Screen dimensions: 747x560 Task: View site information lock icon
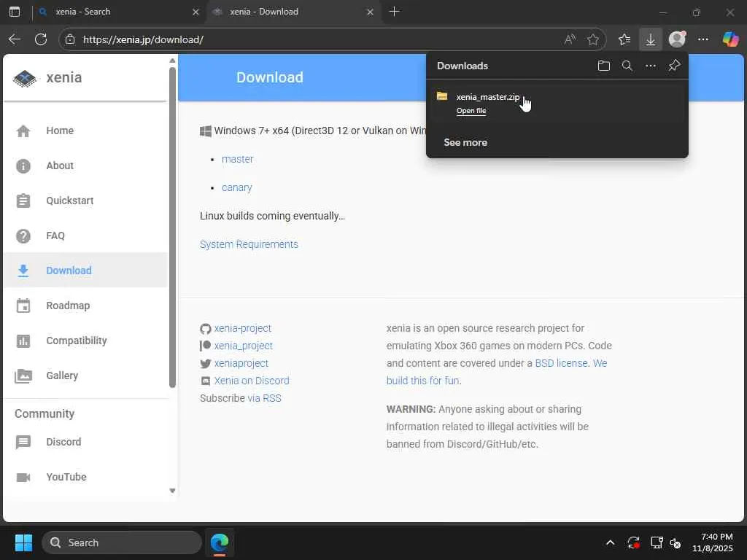pos(70,39)
